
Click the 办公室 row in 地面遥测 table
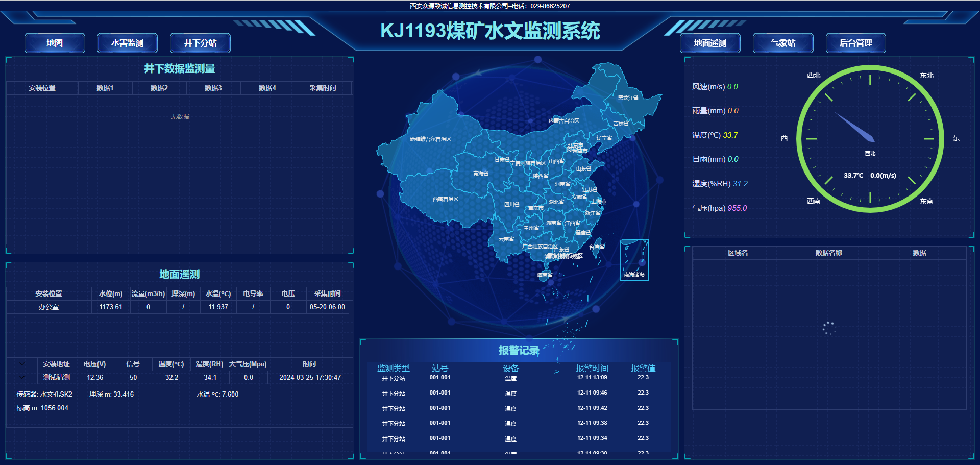tap(49, 307)
